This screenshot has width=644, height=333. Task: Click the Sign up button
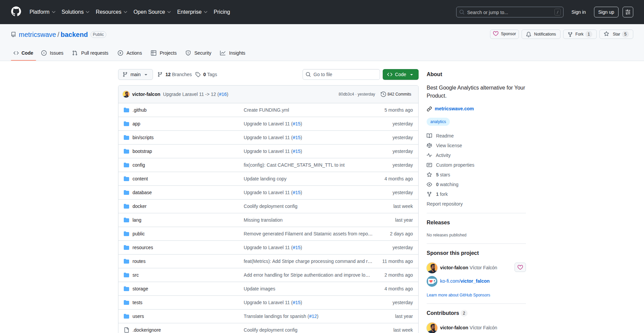pyautogui.click(x=606, y=12)
